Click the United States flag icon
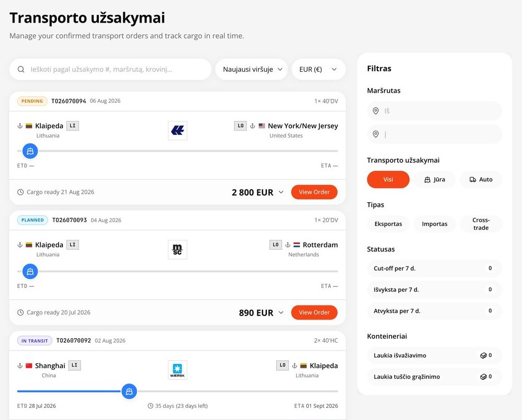 coord(262,126)
